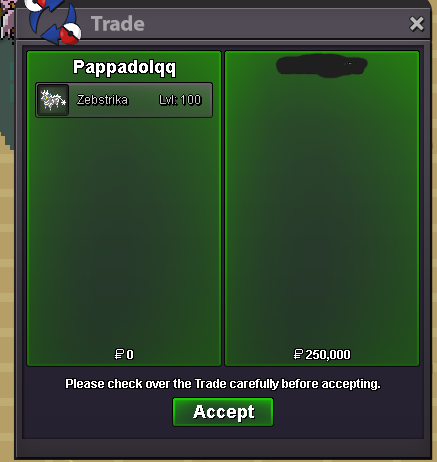Click the 'Please check over the Trade' notice
The height and width of the screenshot is (462, 437).
tap(223, 384)
